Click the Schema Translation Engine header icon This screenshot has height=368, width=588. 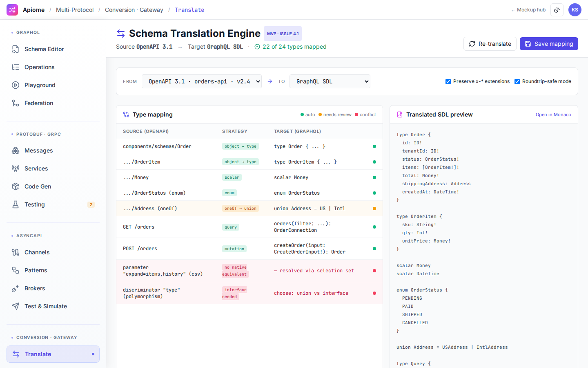pyautogui.click(x=121, y=33)
